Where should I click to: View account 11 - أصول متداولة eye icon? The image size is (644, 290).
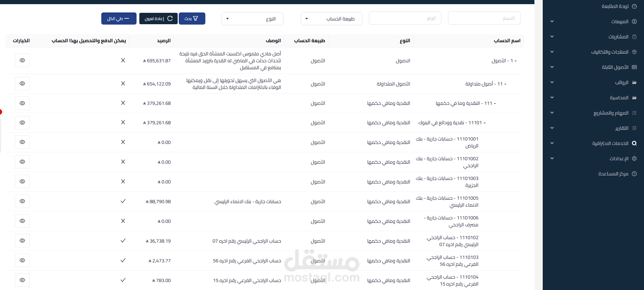pyautogui.click(x=22, y=83)
